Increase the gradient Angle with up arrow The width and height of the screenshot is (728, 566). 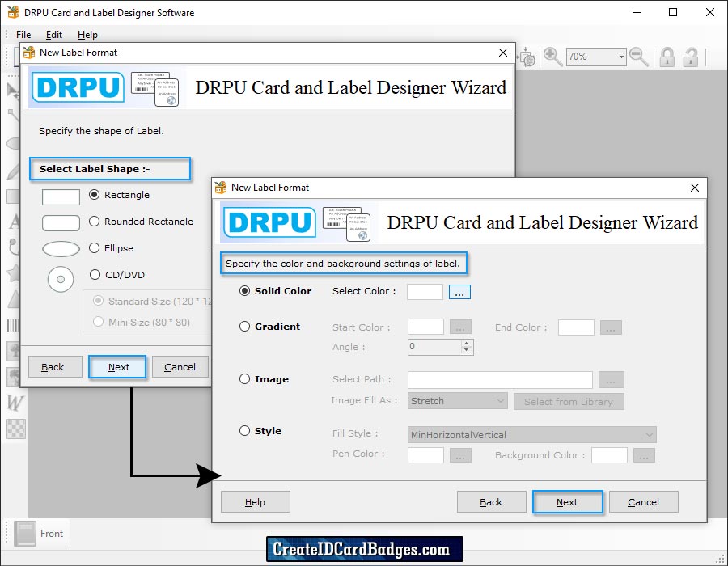(467, 344)
